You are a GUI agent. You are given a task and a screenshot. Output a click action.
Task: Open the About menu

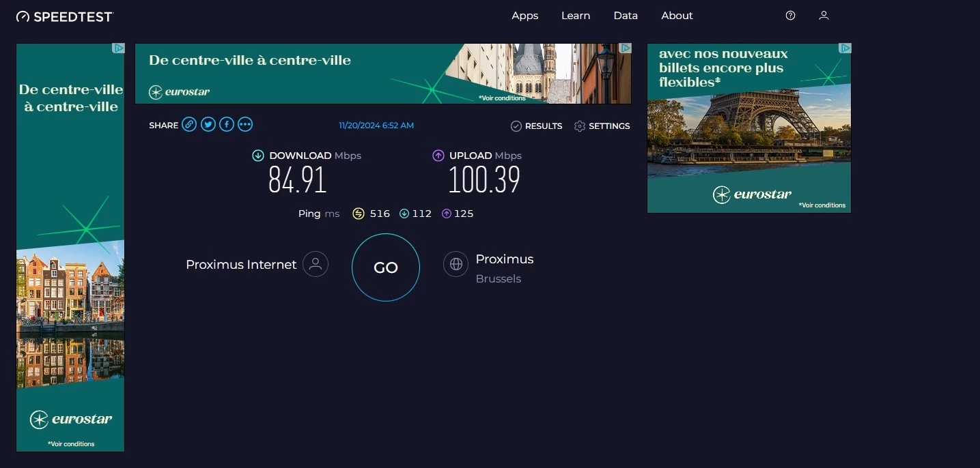677,16
